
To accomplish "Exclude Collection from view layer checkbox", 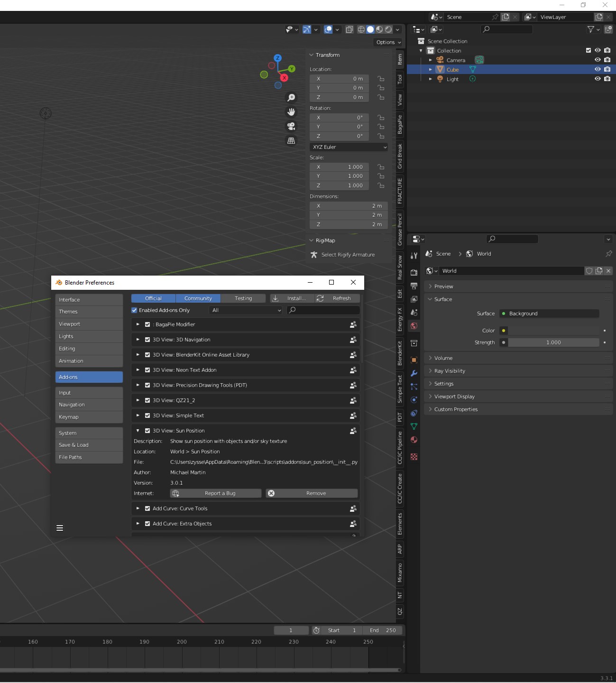I will [588, 50].
